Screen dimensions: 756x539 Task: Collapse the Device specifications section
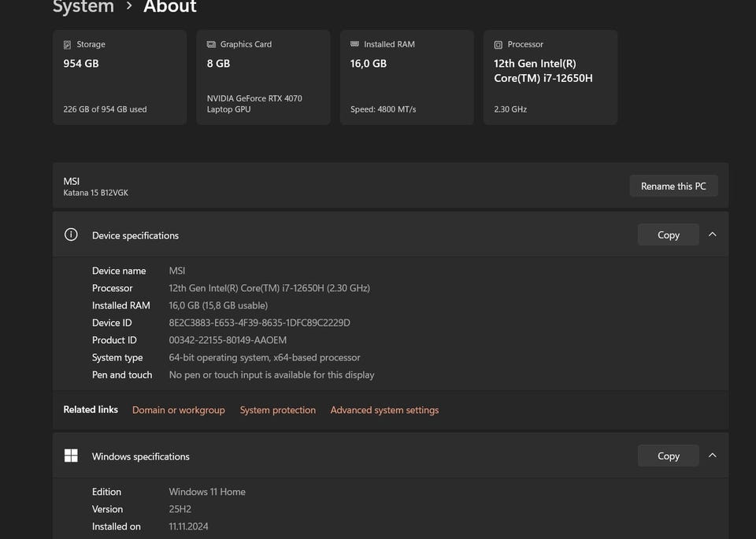(712, 234)
